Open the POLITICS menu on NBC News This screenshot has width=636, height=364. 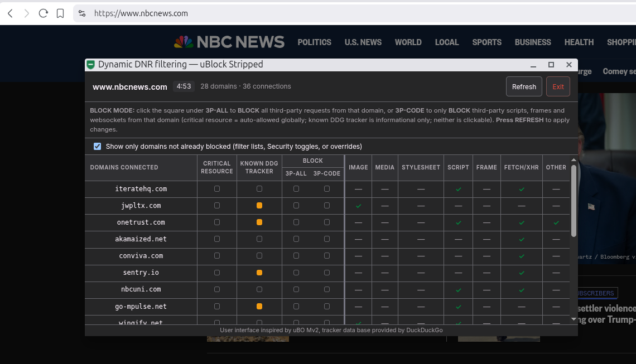pos(314,42)
